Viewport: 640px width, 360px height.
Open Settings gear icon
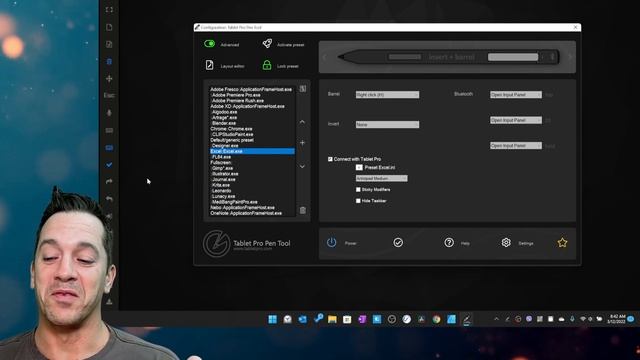point(506,242)
